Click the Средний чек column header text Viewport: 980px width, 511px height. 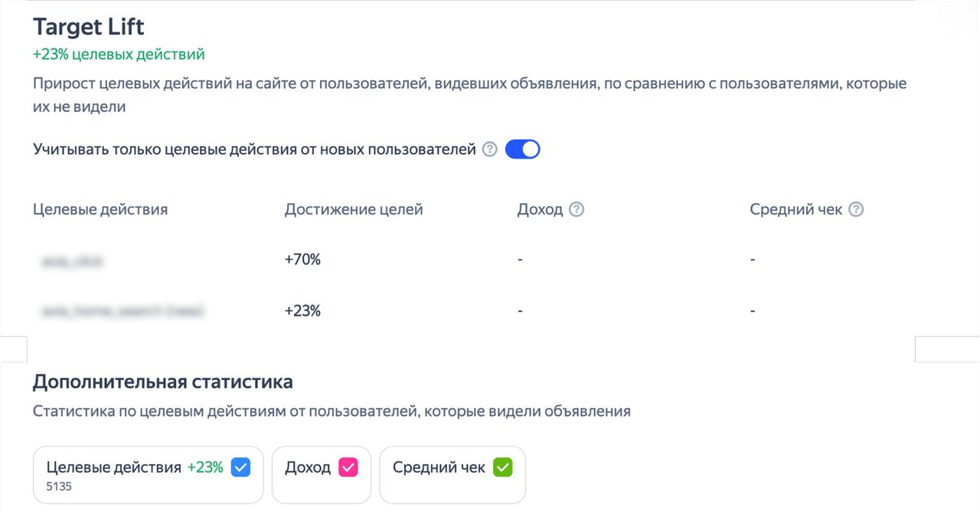pos(795,209)
